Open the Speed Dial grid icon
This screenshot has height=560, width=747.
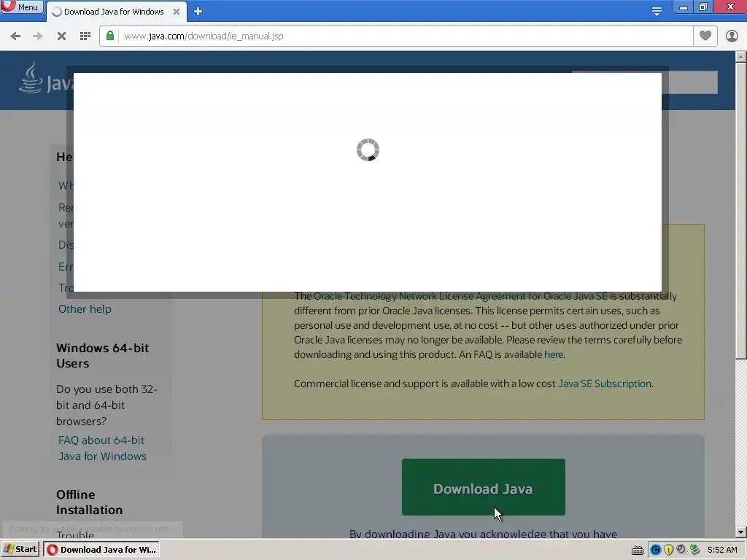[x=85, y=36]
